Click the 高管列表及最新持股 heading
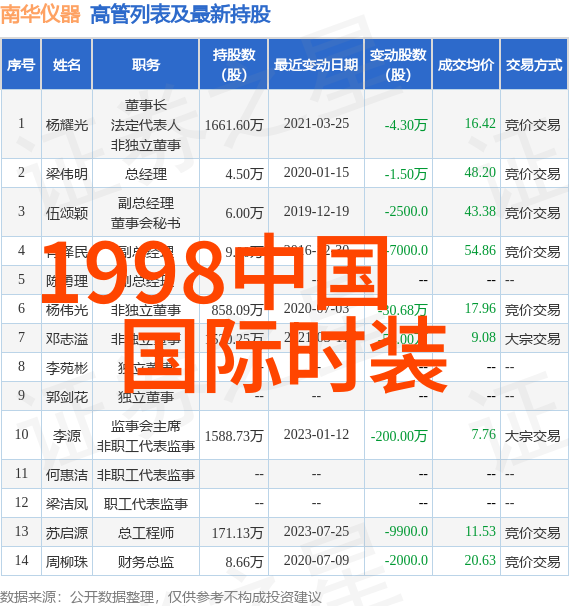Image resolution: width=569 pixels, height=606 pixels. [180, 15]
